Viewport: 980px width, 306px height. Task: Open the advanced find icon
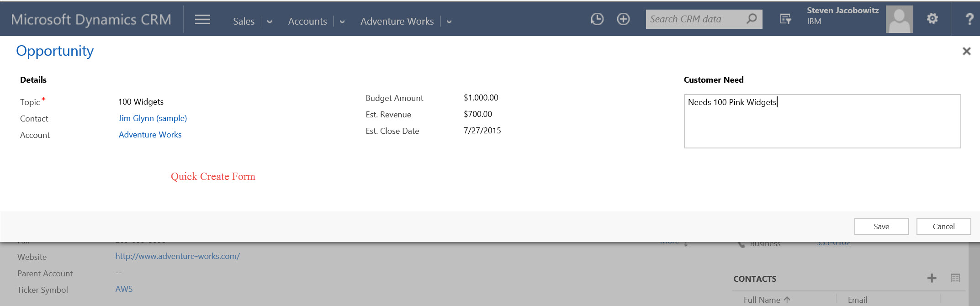click(785, 19)
